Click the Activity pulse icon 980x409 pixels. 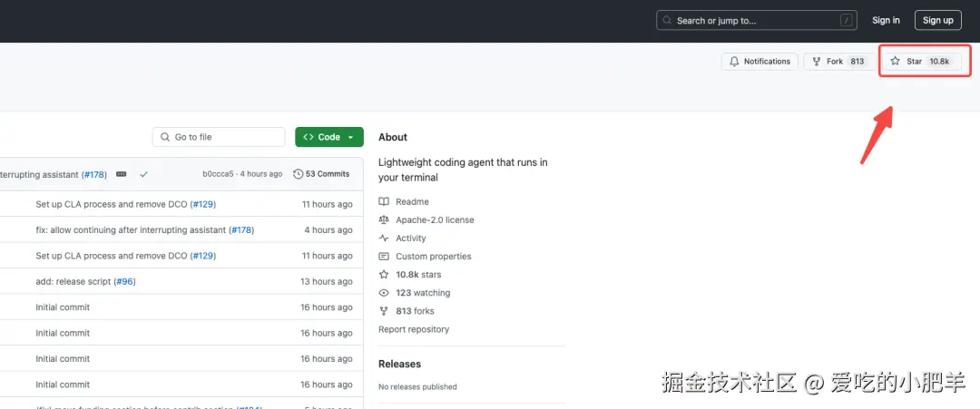point(384,238)
